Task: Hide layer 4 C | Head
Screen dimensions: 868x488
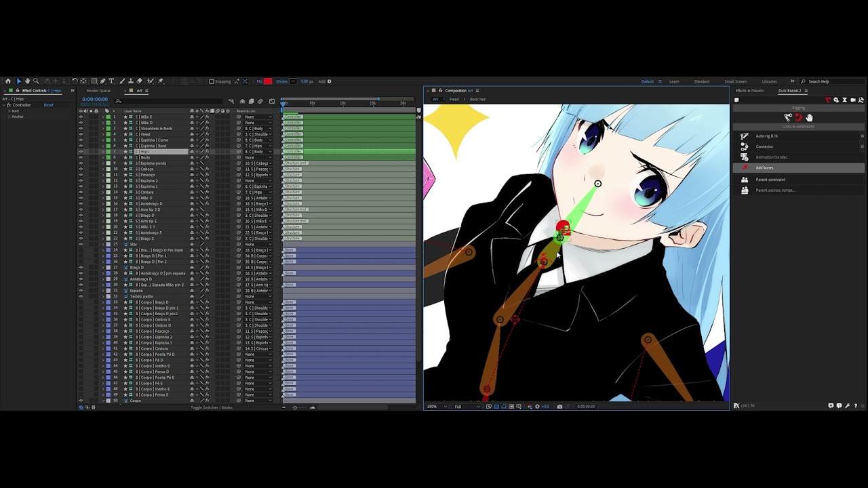Action: point(81,134)
